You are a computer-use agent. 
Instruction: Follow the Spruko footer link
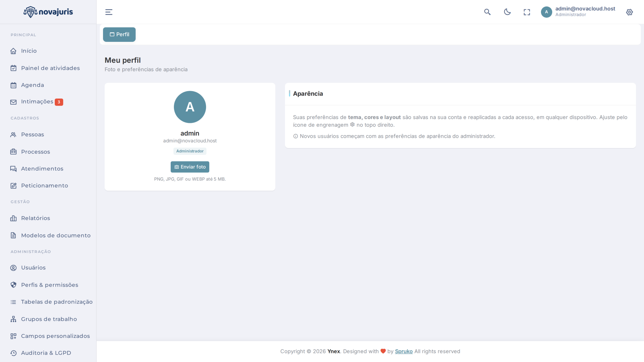click(404, 351)
